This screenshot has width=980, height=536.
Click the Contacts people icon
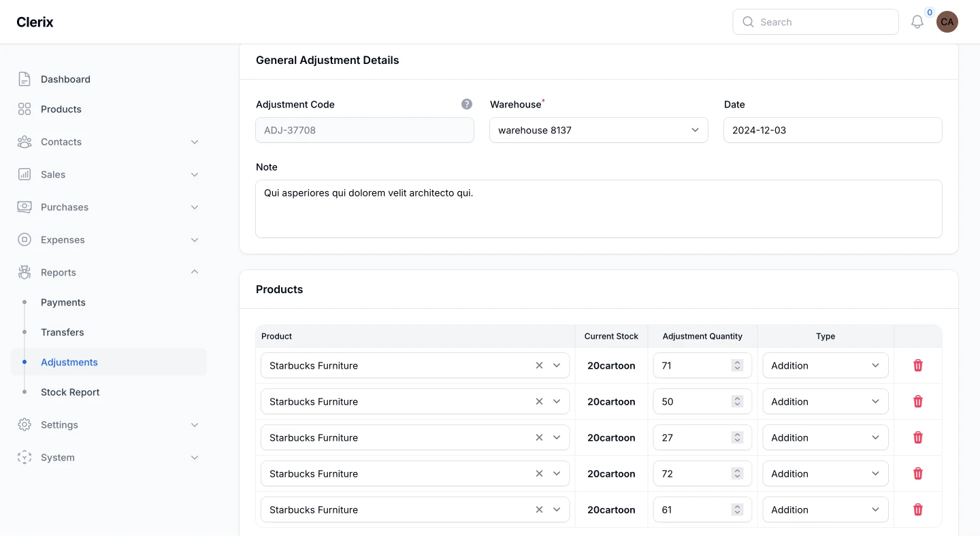[x=24, y=141]
